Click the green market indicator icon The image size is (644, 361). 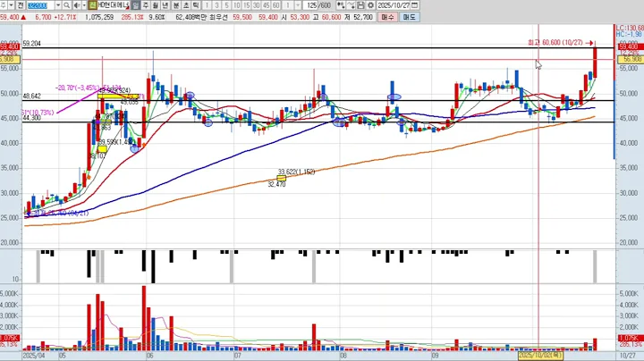tap(92, 5)
